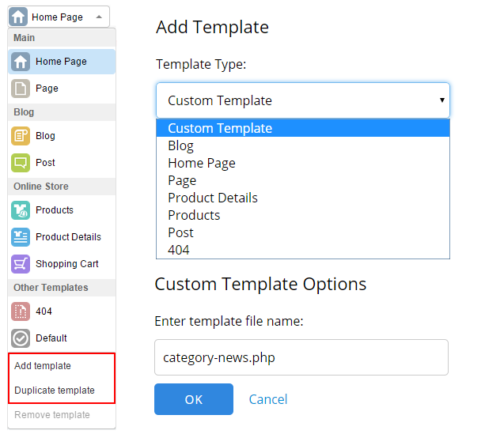Click the 404 template icon
The image size is (504, 434).
tap(21, 311)
